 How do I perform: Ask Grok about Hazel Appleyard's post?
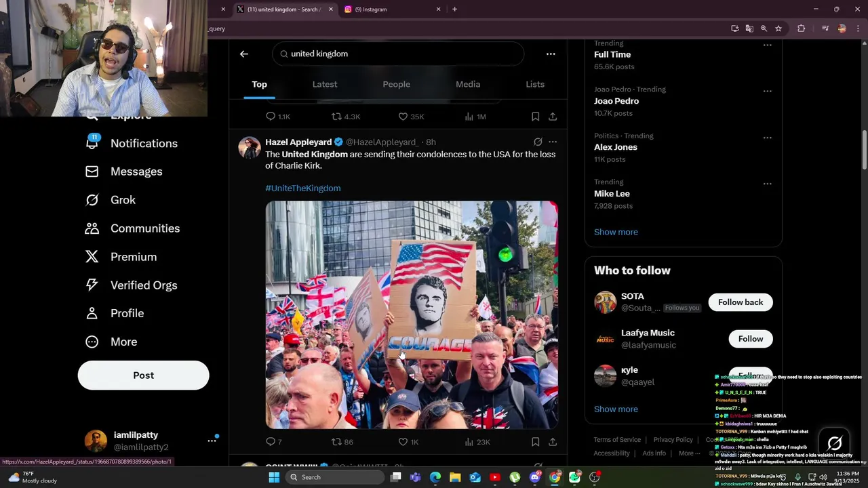click(538, 142)
